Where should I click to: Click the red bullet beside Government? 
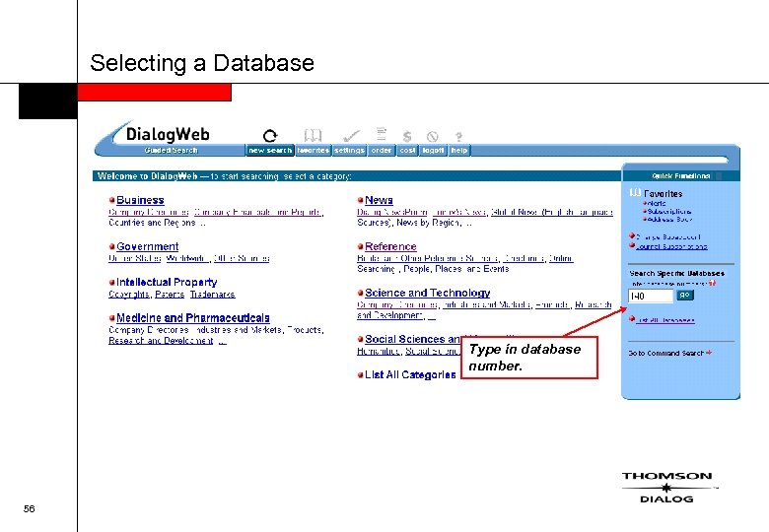111,247
